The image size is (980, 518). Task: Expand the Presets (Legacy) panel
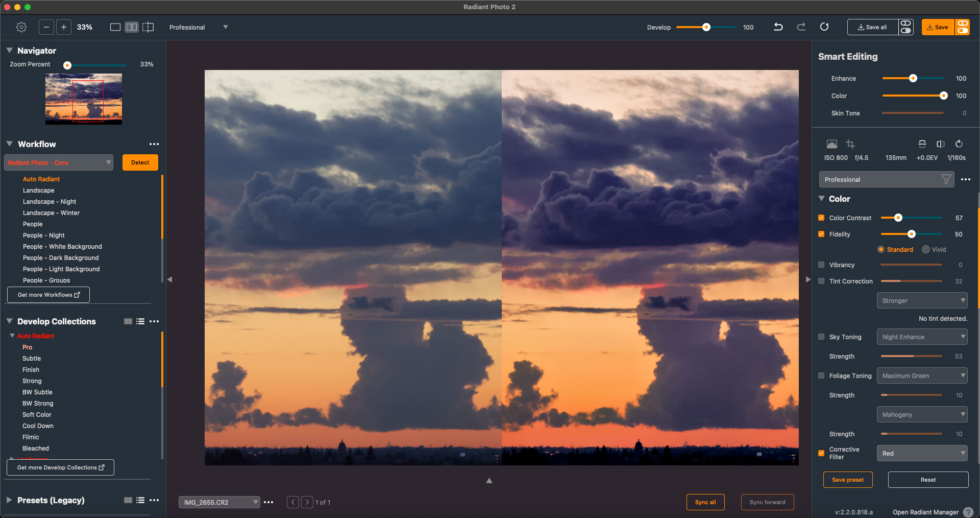[9, 500]
